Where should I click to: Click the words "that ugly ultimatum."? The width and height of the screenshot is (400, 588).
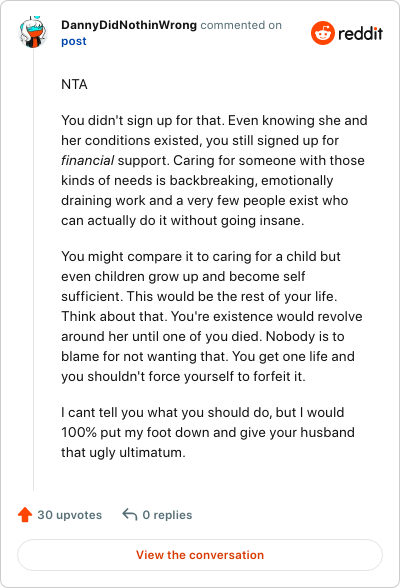(x=123, y=453)
